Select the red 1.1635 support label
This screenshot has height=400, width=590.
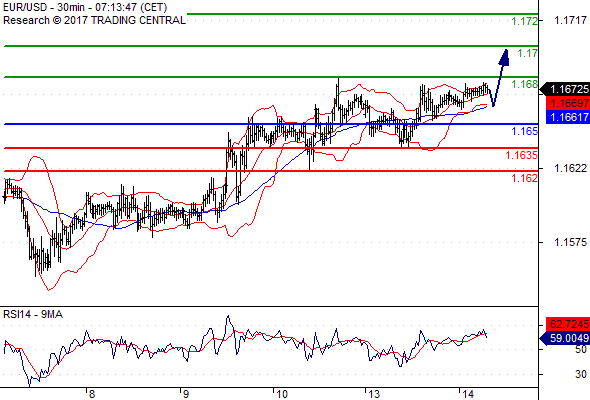[522, 155]
